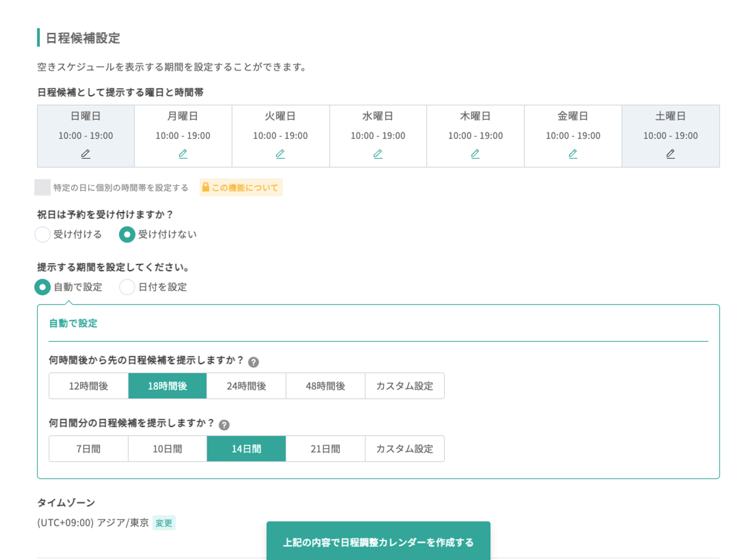Select the 14日間 option
This screenshot has width=743, height=560.
click(247, 449)
